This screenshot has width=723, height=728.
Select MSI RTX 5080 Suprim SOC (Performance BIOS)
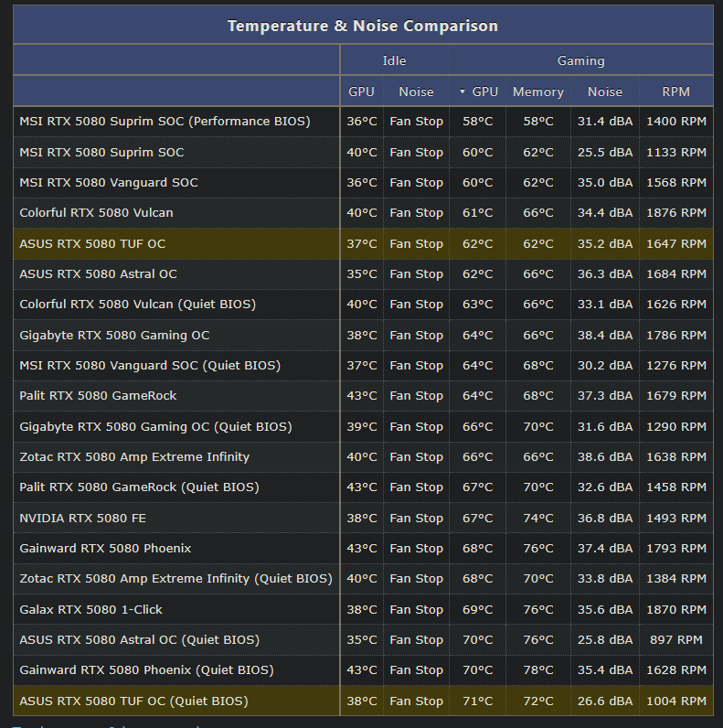[x=165, y=121]
